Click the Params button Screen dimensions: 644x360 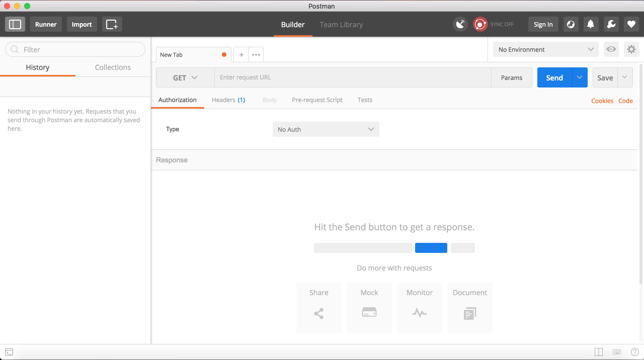[x=511, y=77]
